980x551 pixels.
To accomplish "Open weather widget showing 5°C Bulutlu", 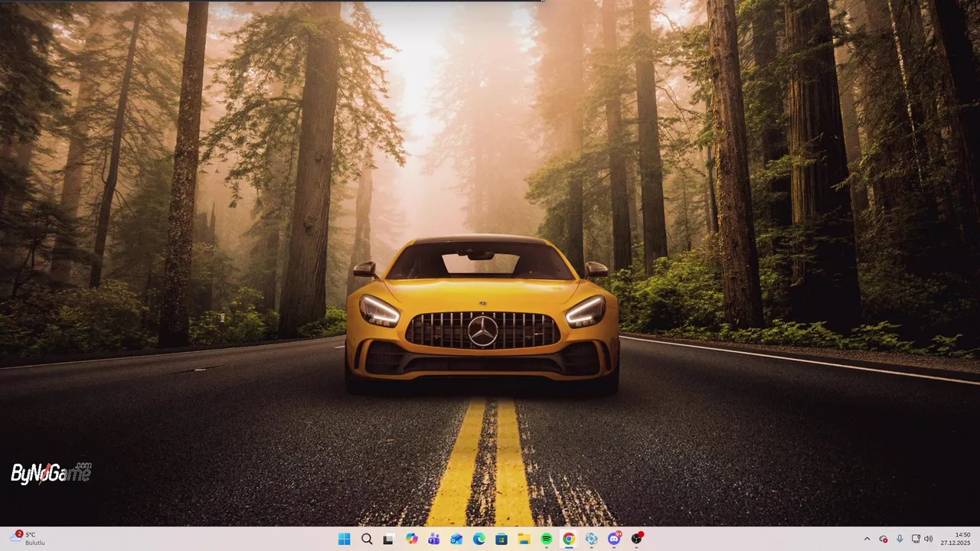I will 28,539.
